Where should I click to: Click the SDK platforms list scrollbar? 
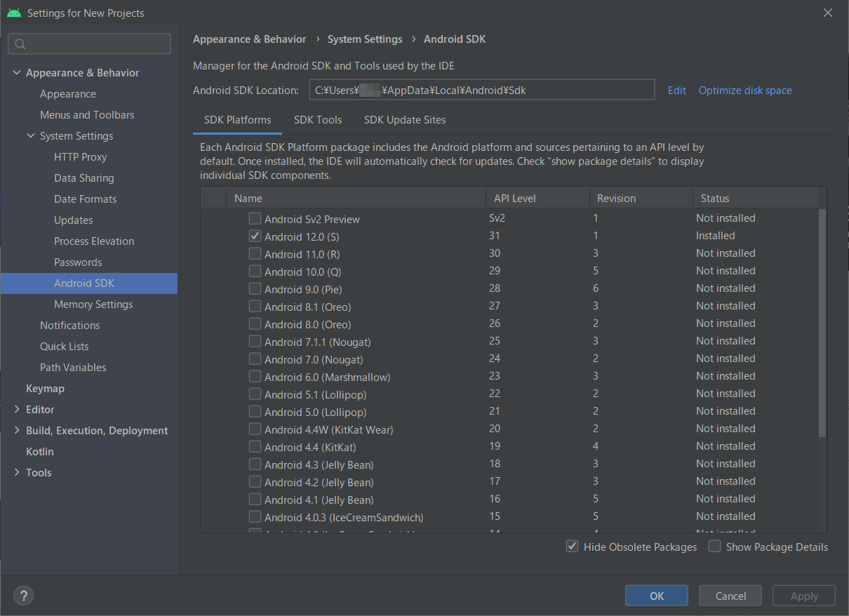pos(822,323)
